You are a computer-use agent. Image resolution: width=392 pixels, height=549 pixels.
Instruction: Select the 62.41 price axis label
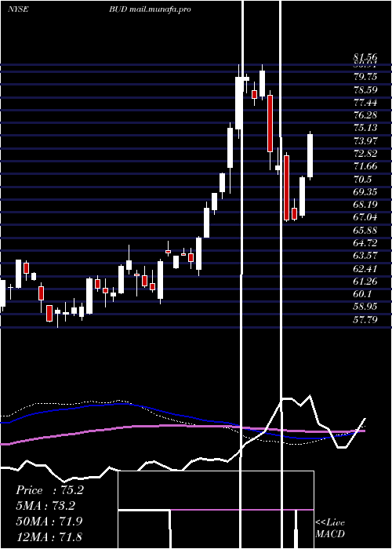(x=365, y=268)
